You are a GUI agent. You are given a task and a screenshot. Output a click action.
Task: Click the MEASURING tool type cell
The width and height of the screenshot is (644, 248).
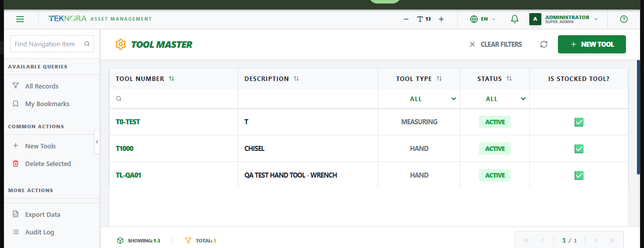pyautogui.click(x=419, y=122)
